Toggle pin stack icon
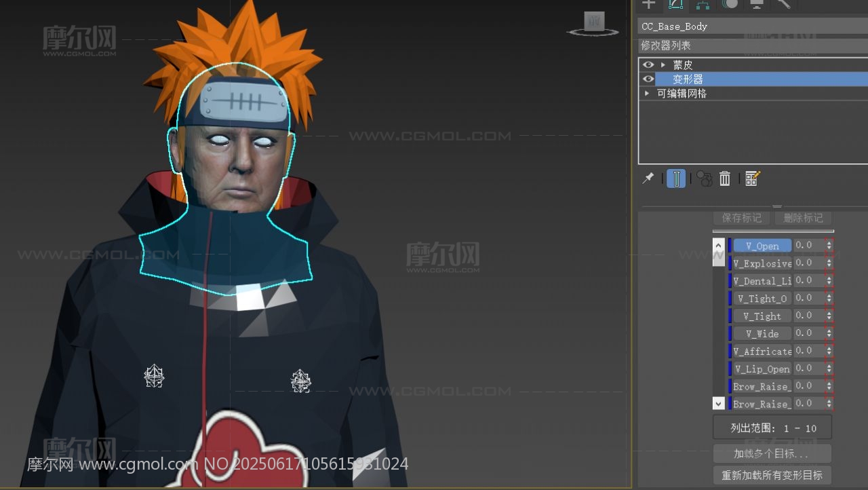The image size is (868, 490). pyautogui.click(x=648, y=178)
